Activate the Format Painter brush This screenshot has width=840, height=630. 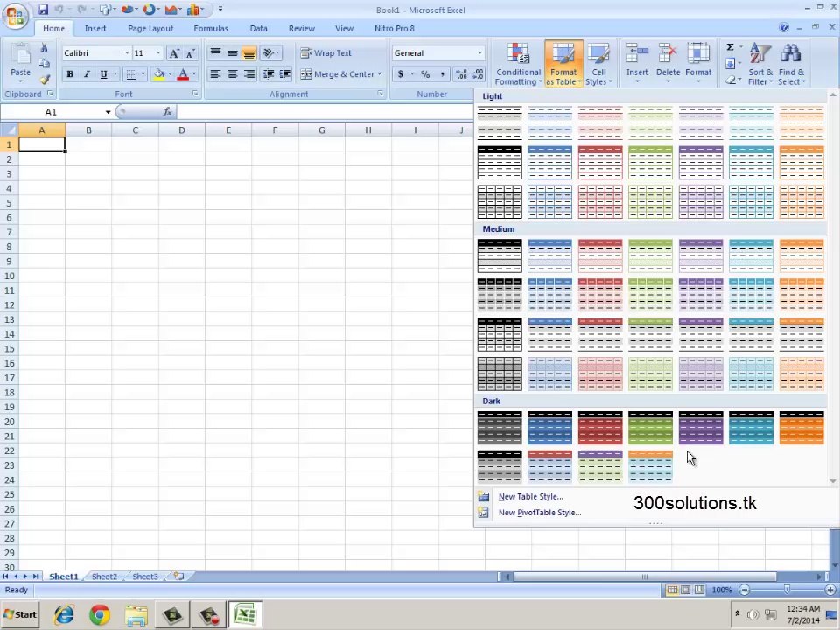point(45,80)
